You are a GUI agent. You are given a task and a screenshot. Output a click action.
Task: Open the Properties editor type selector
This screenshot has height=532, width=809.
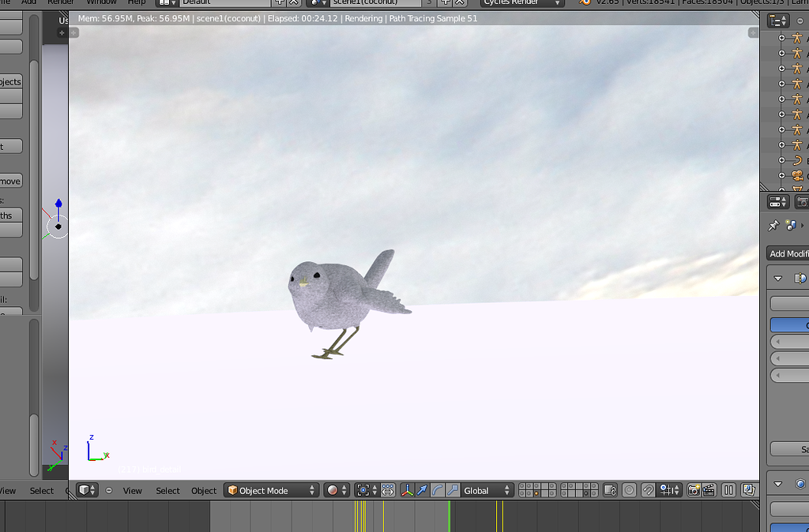[x=778, y=201]
